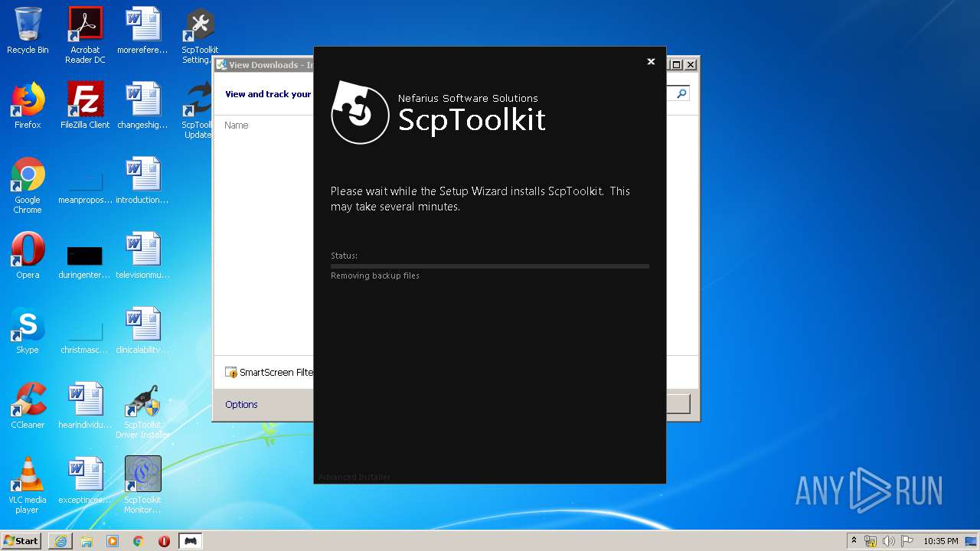Open the exceptinces... Word document
The width and height of the screenshot is (980, 551).
click(85, 481)
